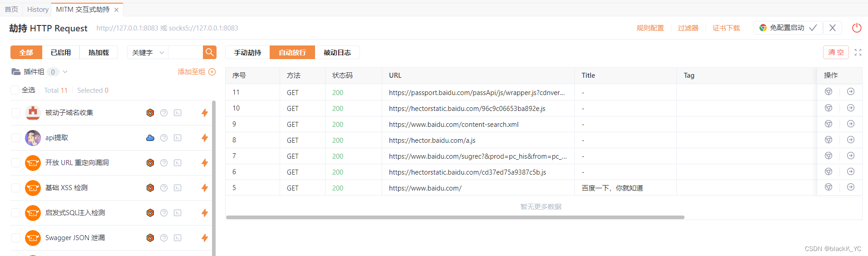Viewport: 868px width, 256px height.
Task: Check the Swagger JSON 泄漏 checkbox
Action: 16,238
